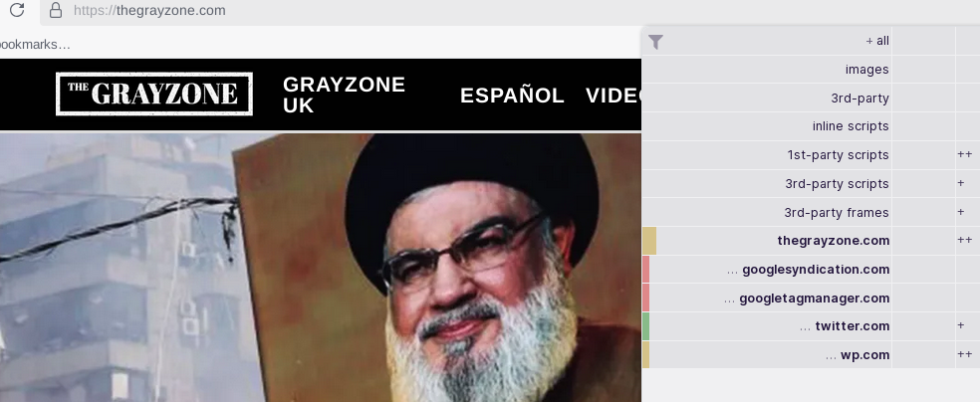Toggle the inline scripts rule row

pyautogui.click(x=767, y=126)
